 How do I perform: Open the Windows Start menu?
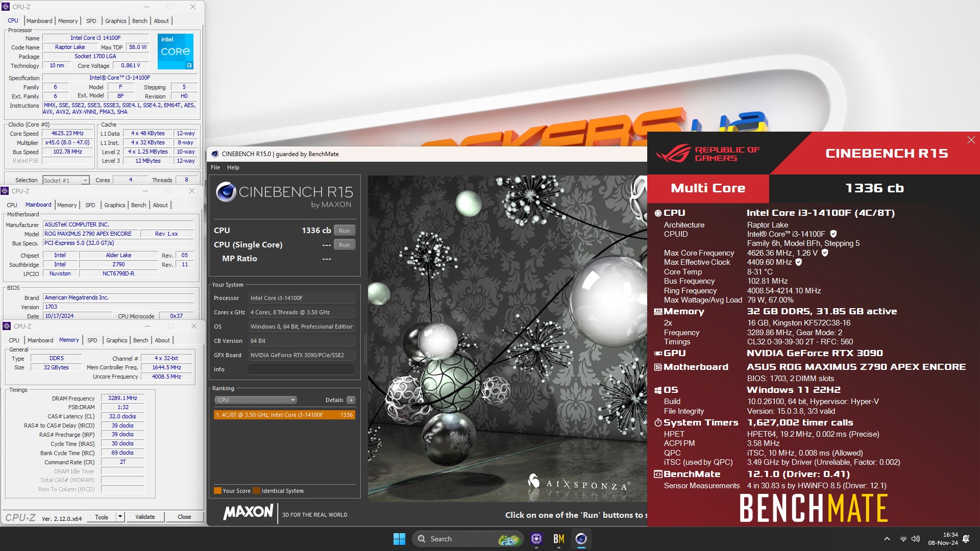[x=399, y=539]
